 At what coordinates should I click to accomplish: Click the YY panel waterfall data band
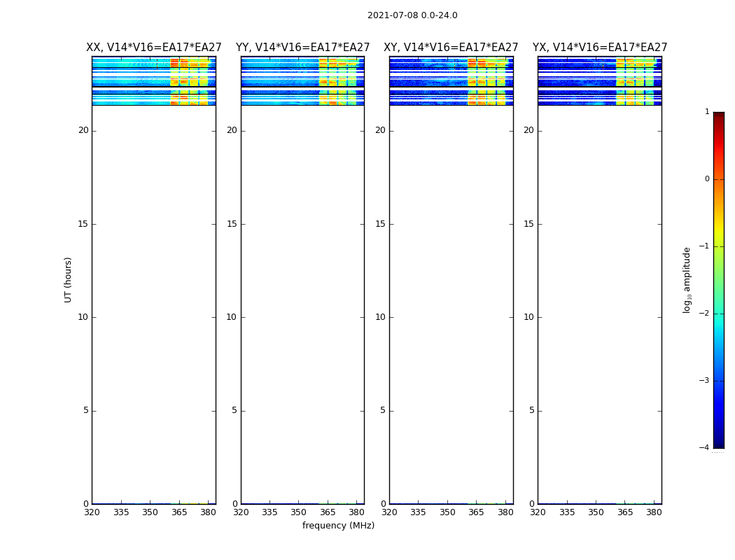[x=303, y=80]
